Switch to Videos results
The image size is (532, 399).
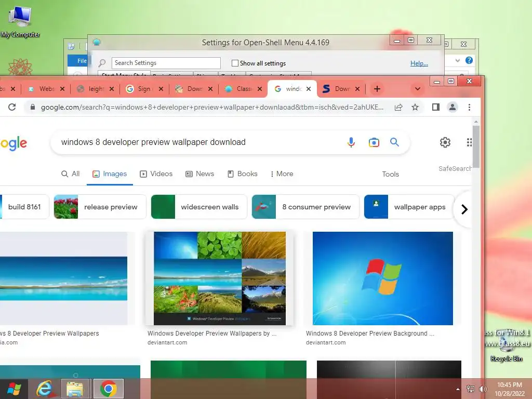pos(156,174)
